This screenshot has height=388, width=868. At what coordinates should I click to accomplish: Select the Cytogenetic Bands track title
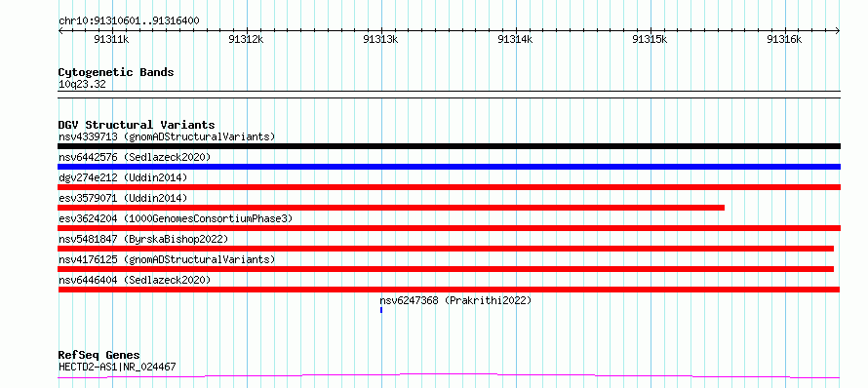(116, 72)
